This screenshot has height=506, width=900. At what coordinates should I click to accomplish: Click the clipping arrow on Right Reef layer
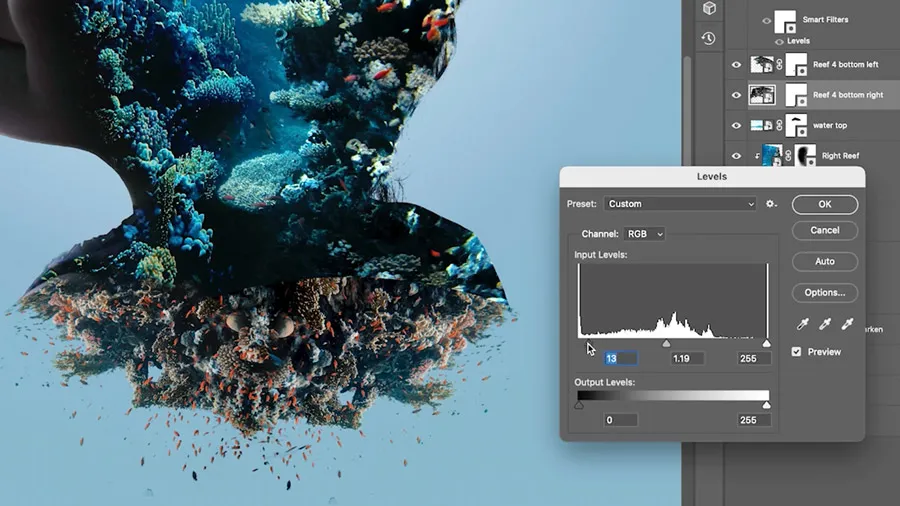click(757, 156)
